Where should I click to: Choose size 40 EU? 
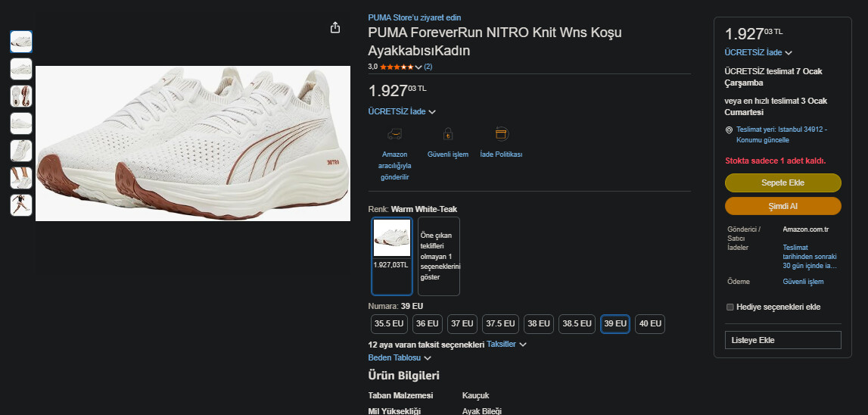(x=650, y=324)
